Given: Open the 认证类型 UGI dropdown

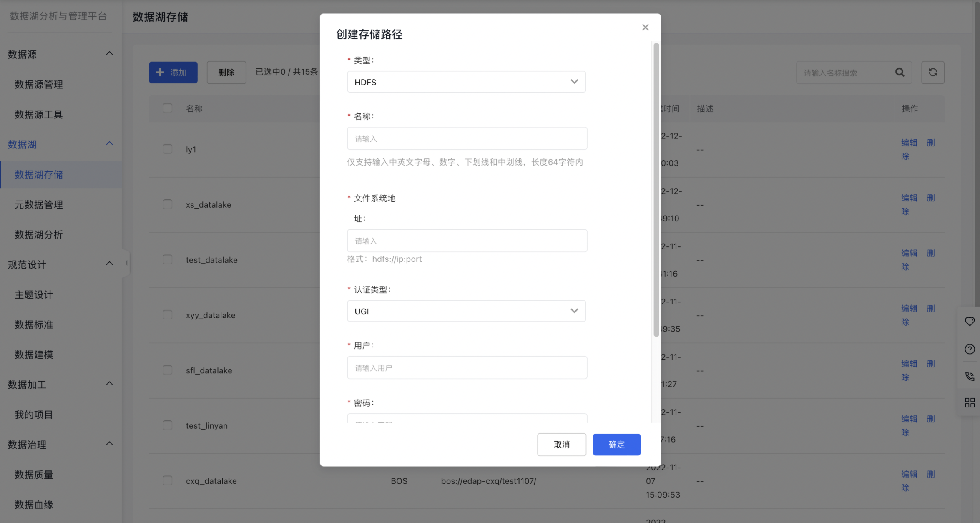Looking at the screenshot, I should coord(466,311).
